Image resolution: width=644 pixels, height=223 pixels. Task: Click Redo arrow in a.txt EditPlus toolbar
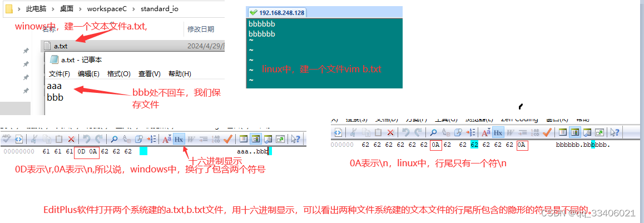coord(99,139)
